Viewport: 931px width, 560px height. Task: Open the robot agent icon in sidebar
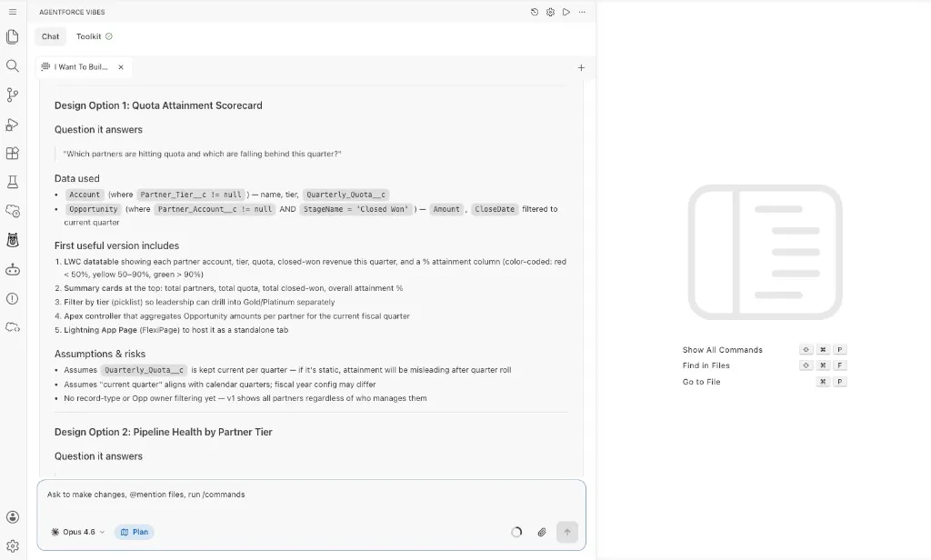click(x=13, y=270)
